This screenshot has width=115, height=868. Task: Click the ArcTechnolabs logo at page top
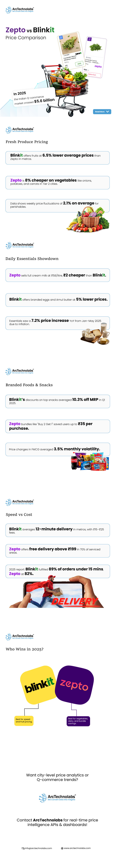[20, 10]
